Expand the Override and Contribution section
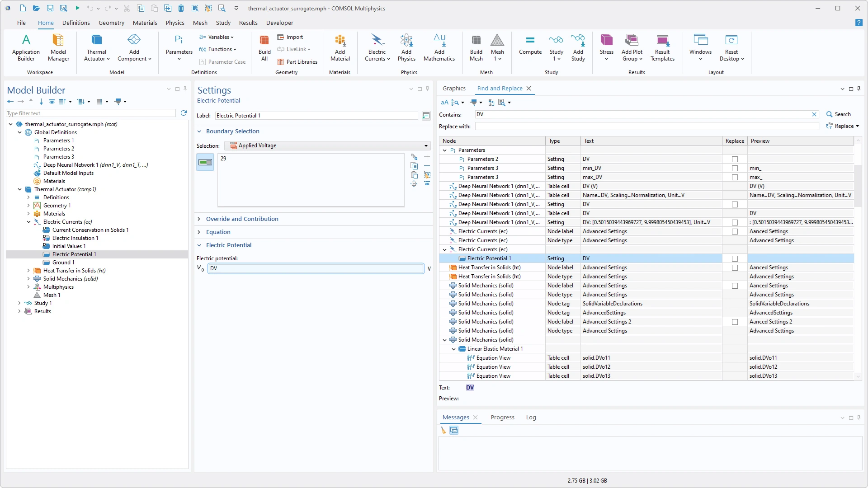This screenshot has width=868, height=488. [x=242, y=219]
